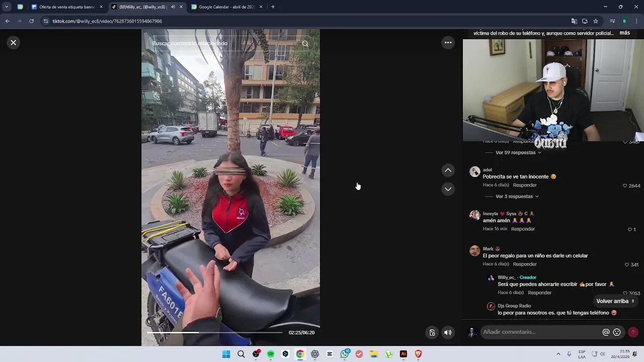This screenshot has height=362, width=644.
Task: Expand the video description with 'más'
Action: tap(624, 33)
